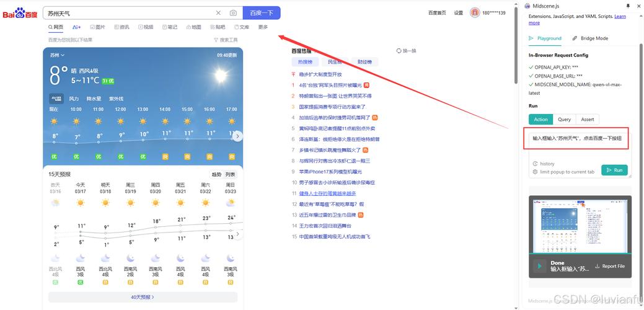Click the moon icon under 周三 forecast
The image size is (644, 310).
(x=131, y=258)
